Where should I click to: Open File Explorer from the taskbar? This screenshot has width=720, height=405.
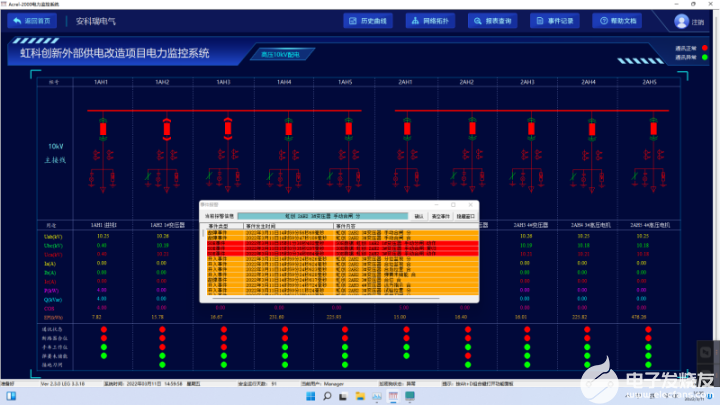(360, 396)
